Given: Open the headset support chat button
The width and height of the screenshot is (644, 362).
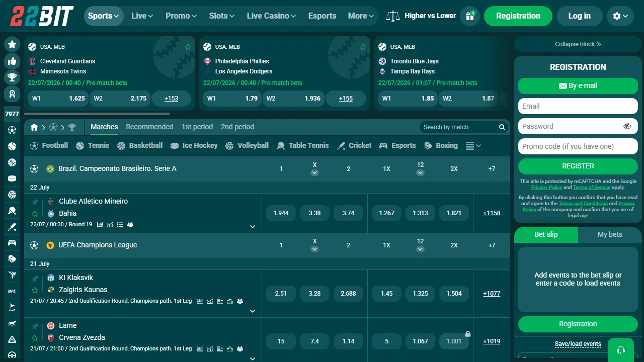Looking at the screenshot, I should [x=621, y=350].
